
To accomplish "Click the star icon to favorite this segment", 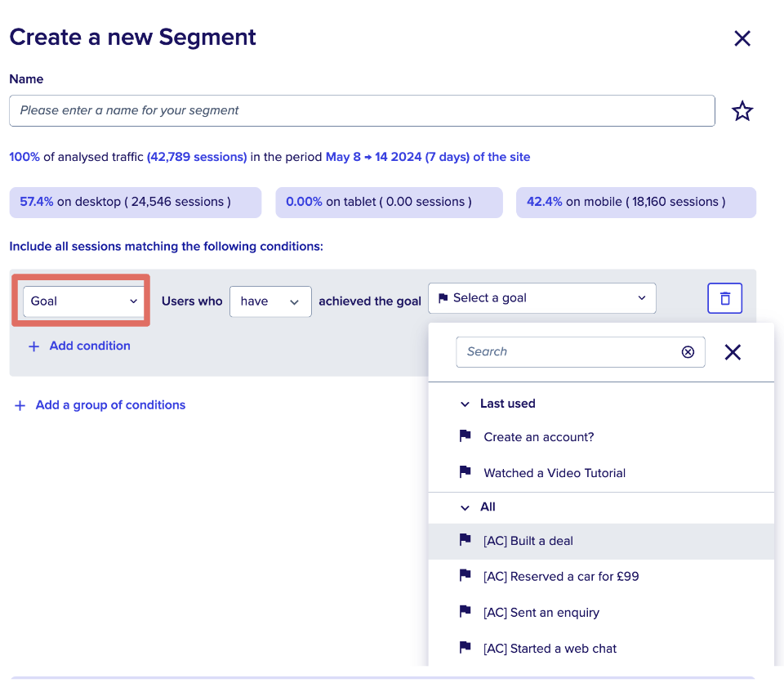I will click(x=742, y=110).
